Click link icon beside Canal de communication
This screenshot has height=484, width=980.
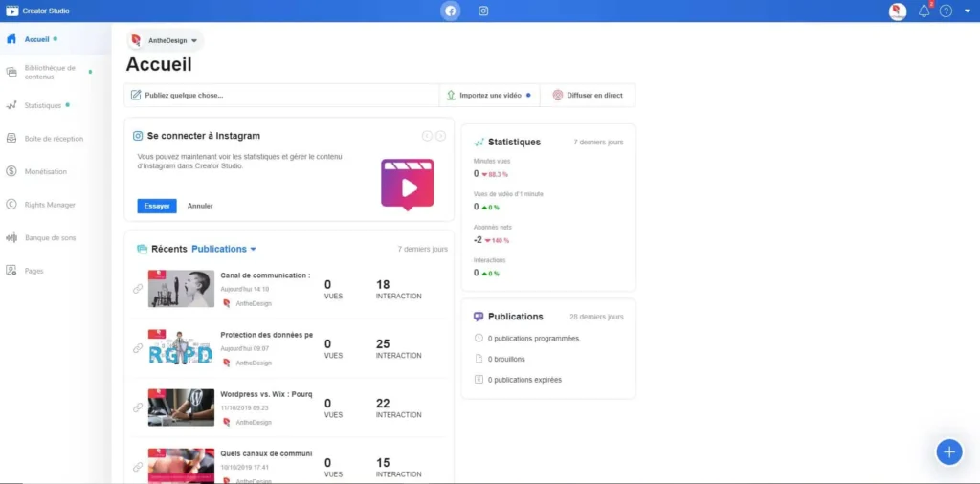pos(138,289)
